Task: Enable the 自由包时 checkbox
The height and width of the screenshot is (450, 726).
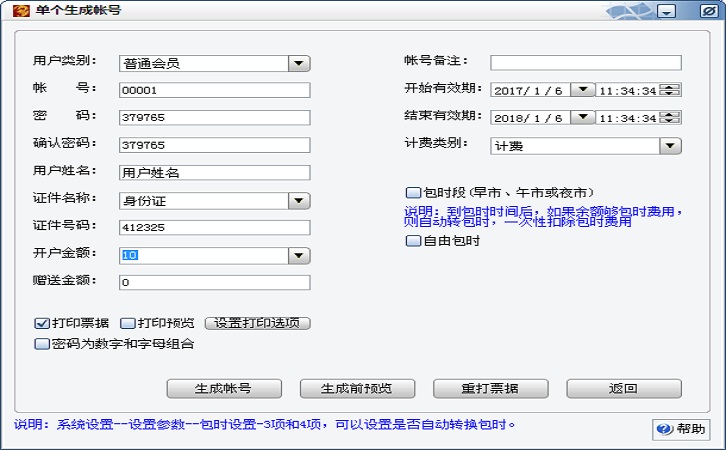Action: tap(412, 241)
